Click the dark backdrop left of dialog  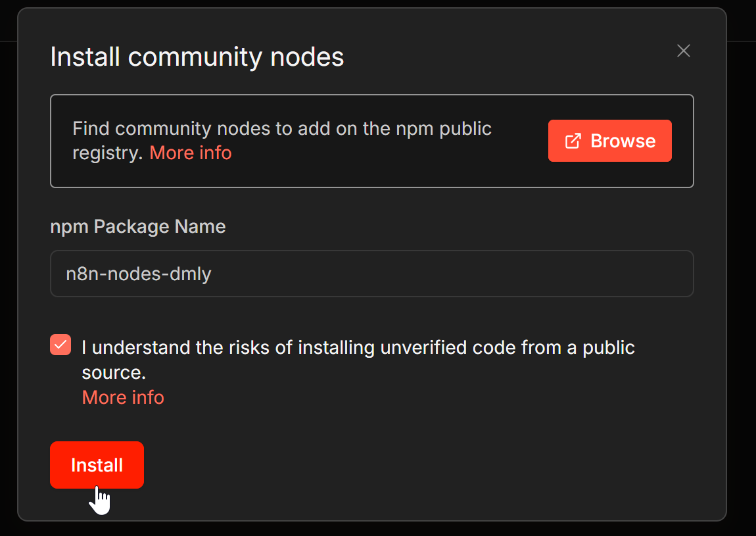pyautogui.click(x=8, y=263)
